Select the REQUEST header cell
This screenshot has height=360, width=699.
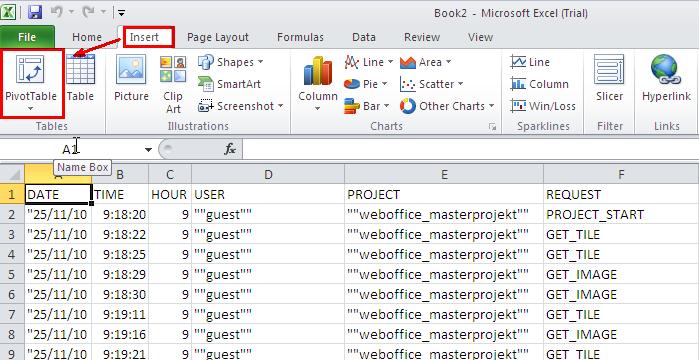point(621,194)
